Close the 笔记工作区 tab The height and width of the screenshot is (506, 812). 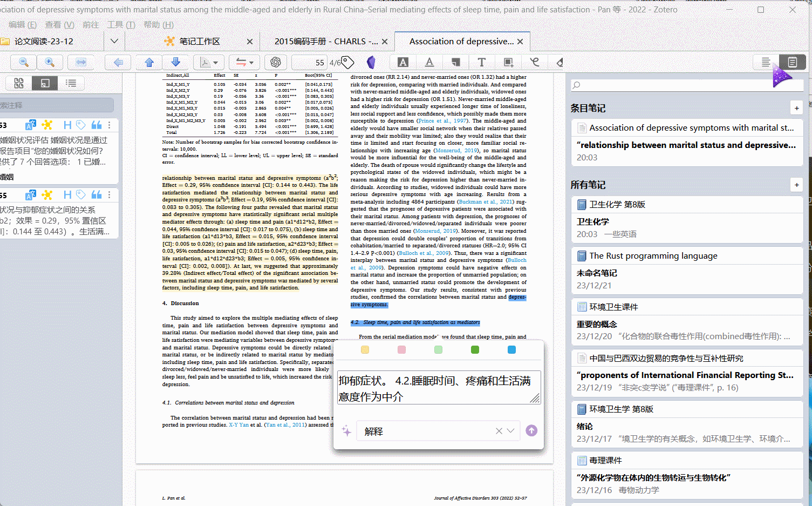(249, 42)
